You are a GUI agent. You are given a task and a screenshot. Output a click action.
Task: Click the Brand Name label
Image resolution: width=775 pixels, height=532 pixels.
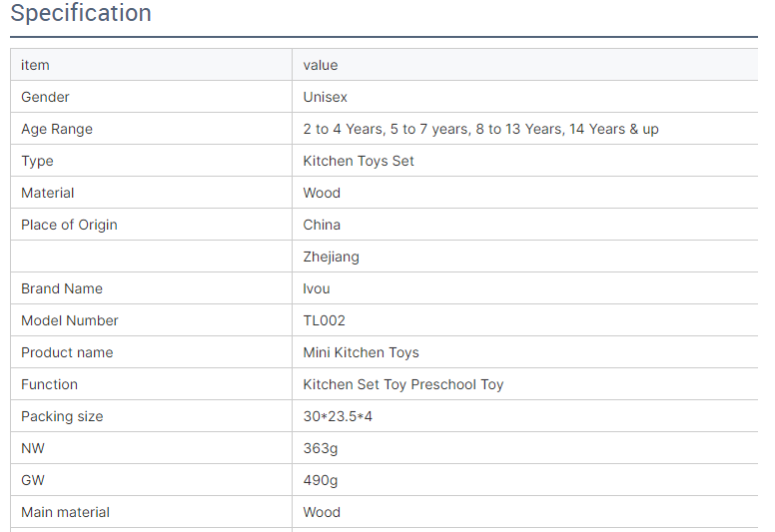click(x=62, y=288)
